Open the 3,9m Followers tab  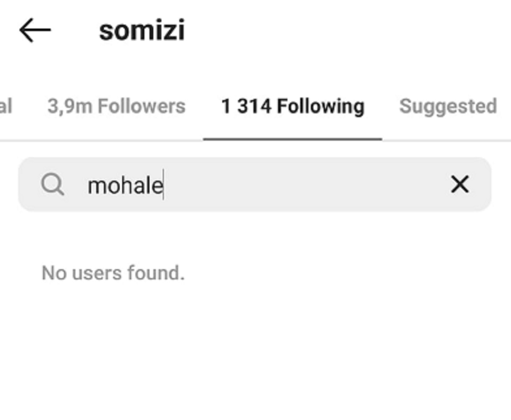click(116, 106)
